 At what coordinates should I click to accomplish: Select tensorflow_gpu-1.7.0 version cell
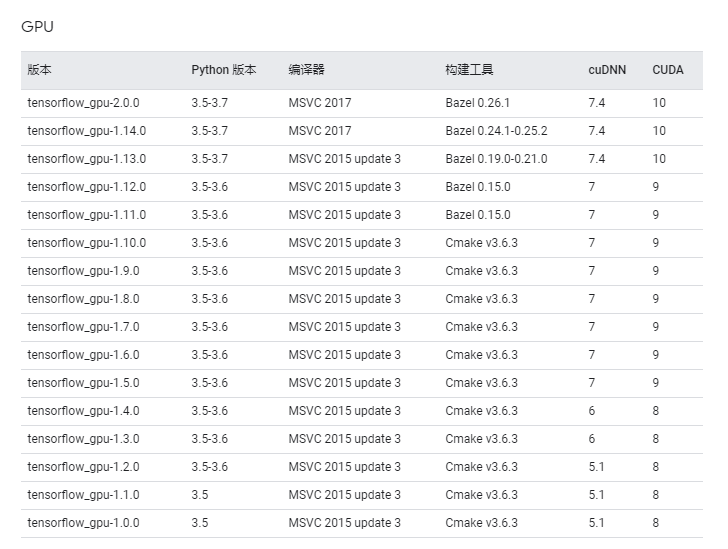coord(84,327)
